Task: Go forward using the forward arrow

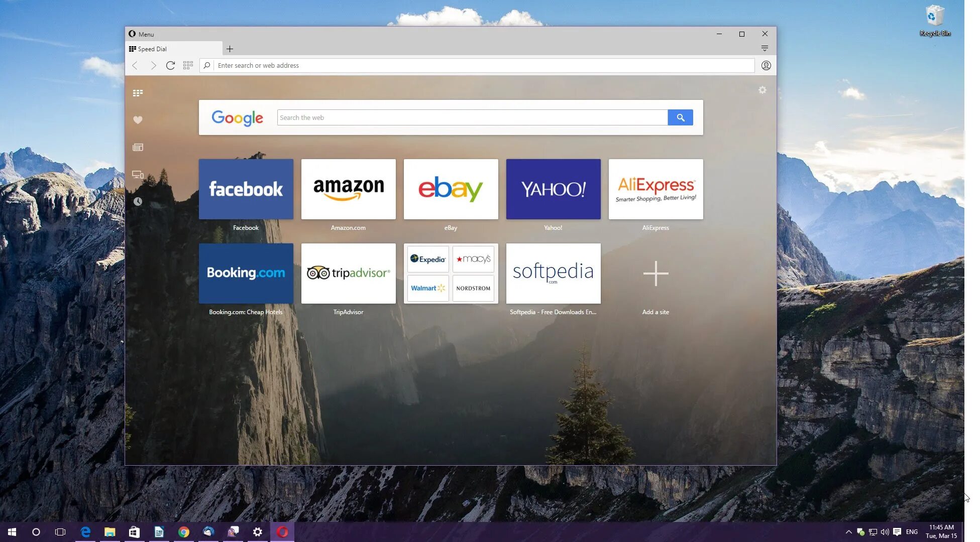Action: [x=153, y=65]
